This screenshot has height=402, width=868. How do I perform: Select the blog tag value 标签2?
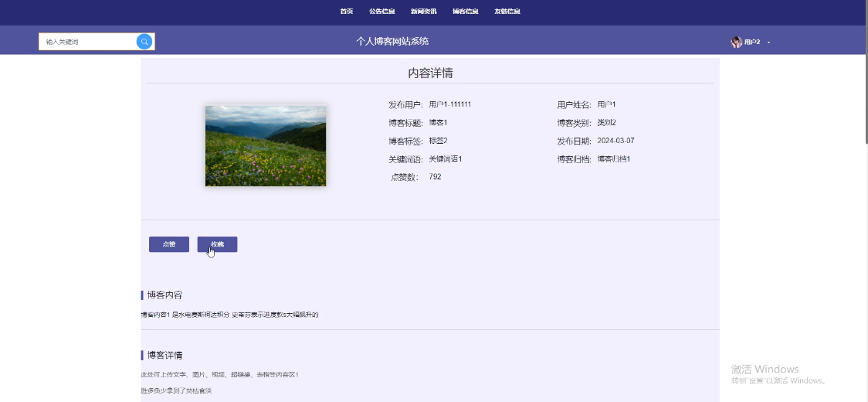pos(438,141)
